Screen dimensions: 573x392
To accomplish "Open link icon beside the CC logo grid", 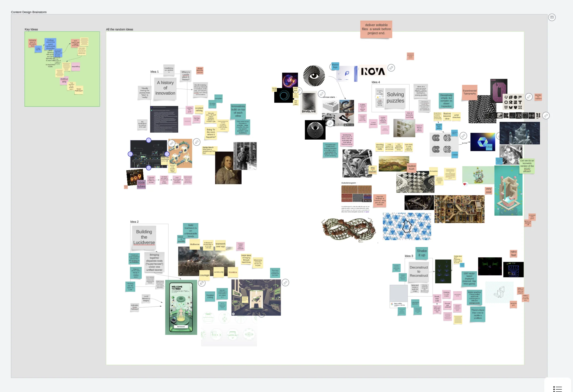I will point(463,136).
